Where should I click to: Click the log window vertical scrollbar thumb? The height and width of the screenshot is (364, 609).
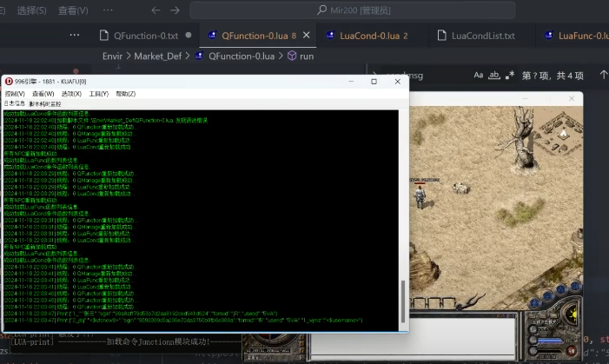pyautogui.click(x=401, y=300)
